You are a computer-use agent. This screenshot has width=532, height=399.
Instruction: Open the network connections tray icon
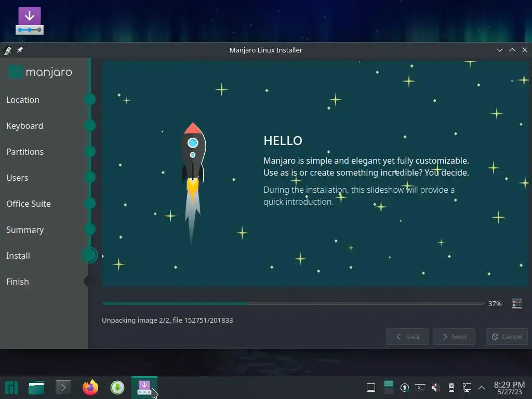coord(467,388)
